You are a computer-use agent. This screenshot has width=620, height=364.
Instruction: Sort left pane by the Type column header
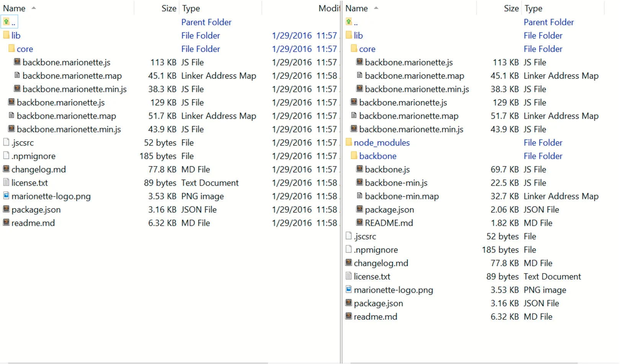click(191, 8)
